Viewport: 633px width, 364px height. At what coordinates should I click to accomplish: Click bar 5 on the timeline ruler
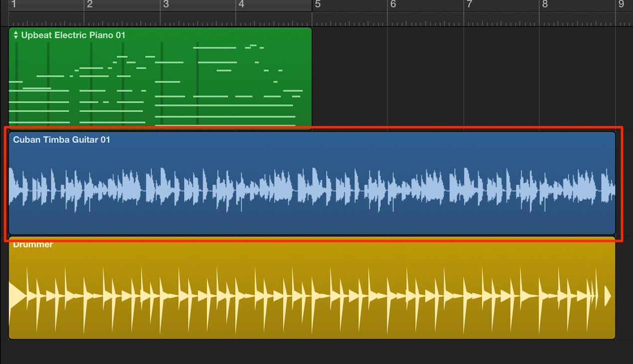pyautogui.click(x=317, y=4)
